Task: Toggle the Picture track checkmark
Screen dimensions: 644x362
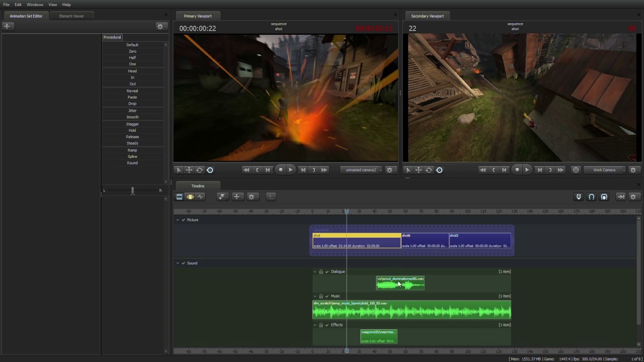Action: coord(183,220)
